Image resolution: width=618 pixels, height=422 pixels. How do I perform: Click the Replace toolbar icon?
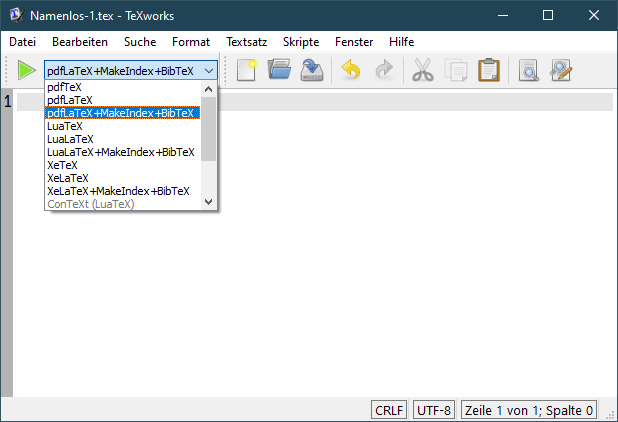(561, 70)
